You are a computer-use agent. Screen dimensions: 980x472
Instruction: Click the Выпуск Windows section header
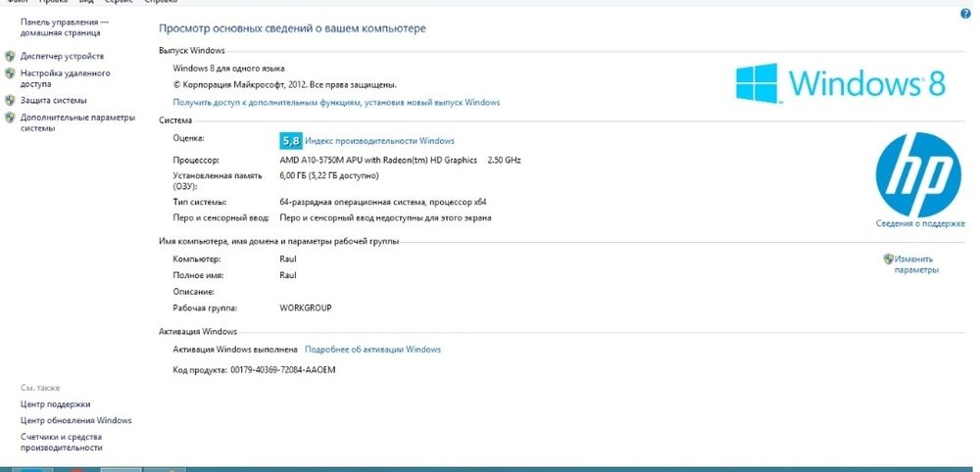point(192,51)
